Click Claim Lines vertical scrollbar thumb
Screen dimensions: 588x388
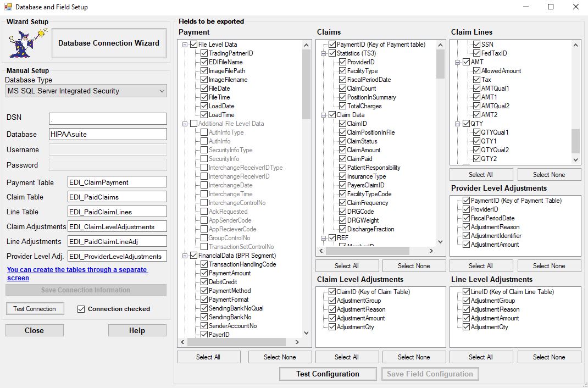coord(575,141)
